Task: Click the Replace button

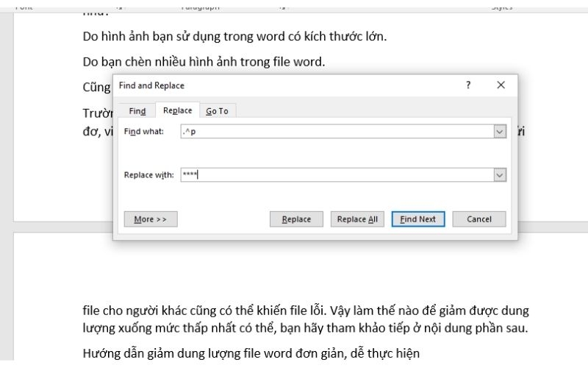Action: click(296, 219)
